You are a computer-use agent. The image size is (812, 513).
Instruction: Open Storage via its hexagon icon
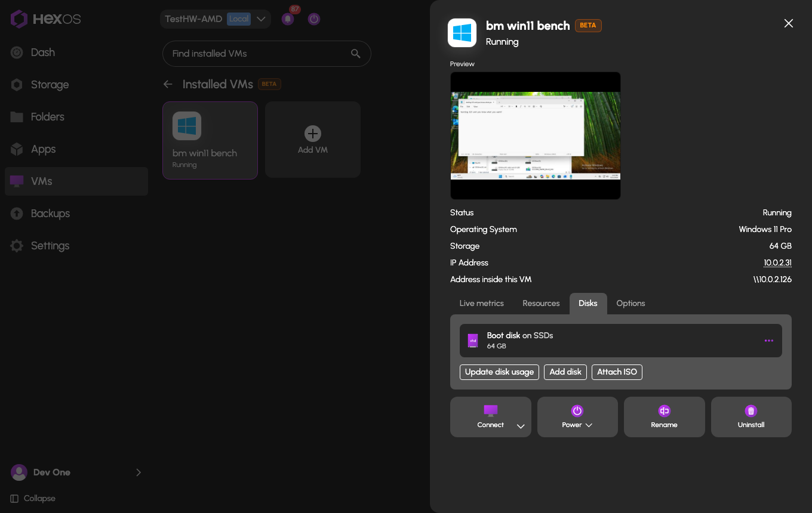click(17, 85)
